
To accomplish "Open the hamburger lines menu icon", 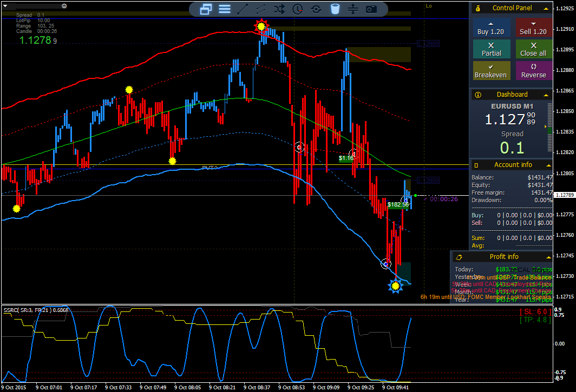I will pos(225,9).
